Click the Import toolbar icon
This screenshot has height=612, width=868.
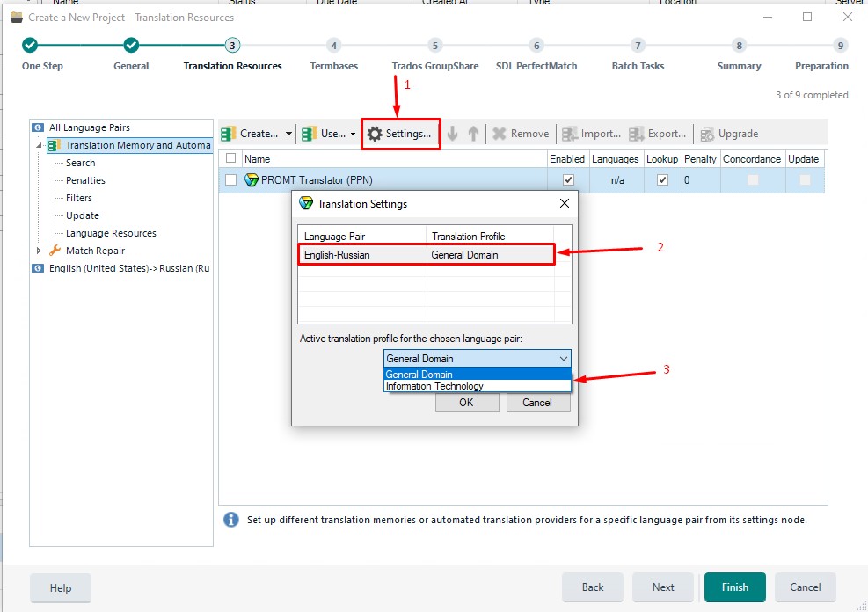[x=570, y=134]
